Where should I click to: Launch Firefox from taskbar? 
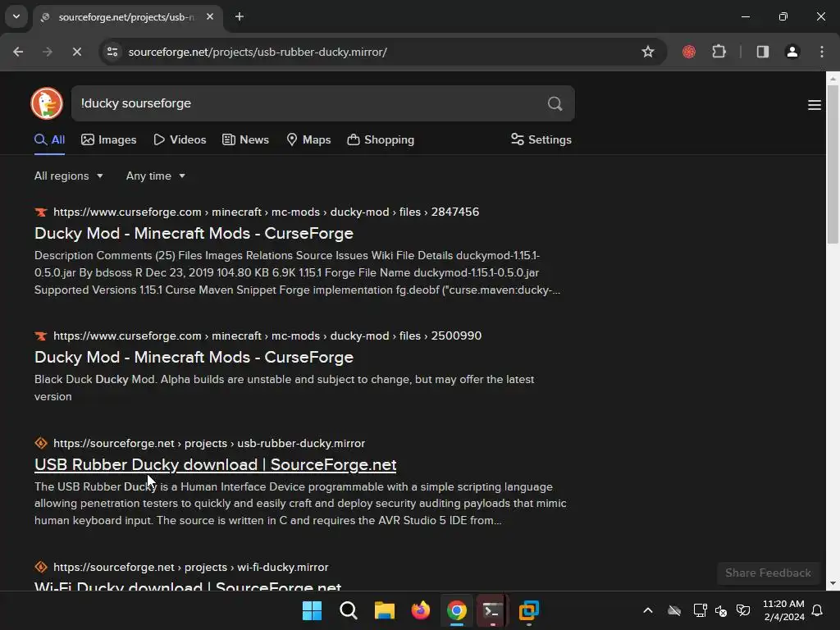[421, 610]
